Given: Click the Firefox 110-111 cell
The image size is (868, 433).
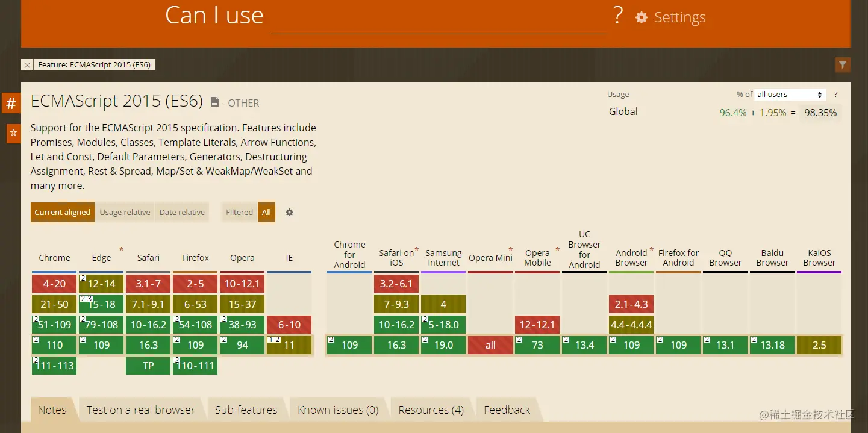Looking at the screenshot, I should point(195,366).
